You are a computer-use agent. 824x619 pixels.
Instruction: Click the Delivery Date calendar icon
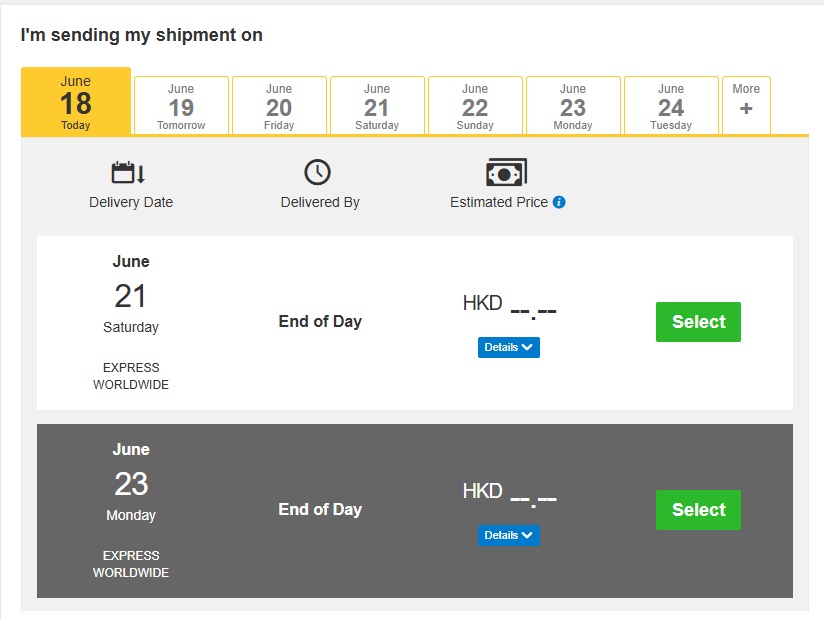(x=128, y=172)
